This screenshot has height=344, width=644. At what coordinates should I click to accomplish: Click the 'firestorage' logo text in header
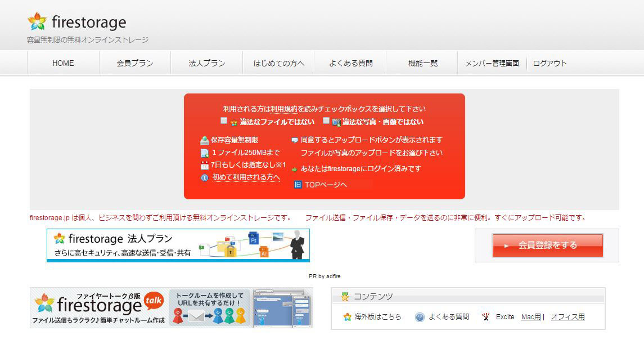pyautogui.click(x=89, y=22)
